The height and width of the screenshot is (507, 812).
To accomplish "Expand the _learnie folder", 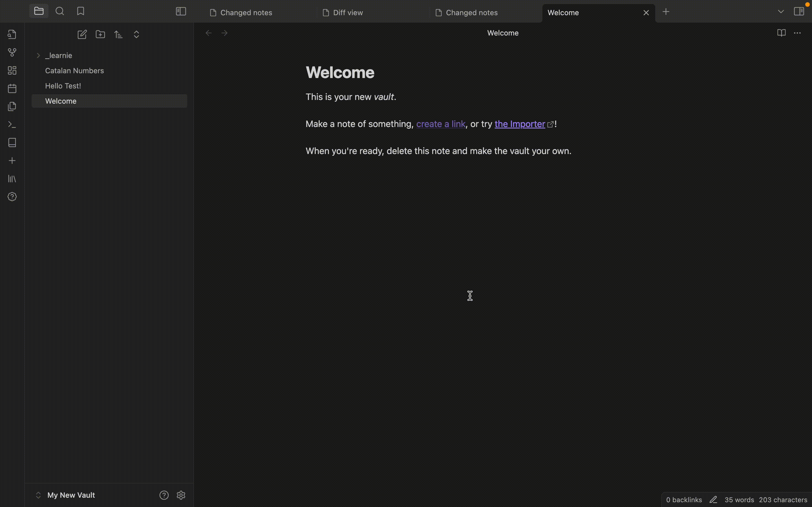I will (x=38, y=55).
